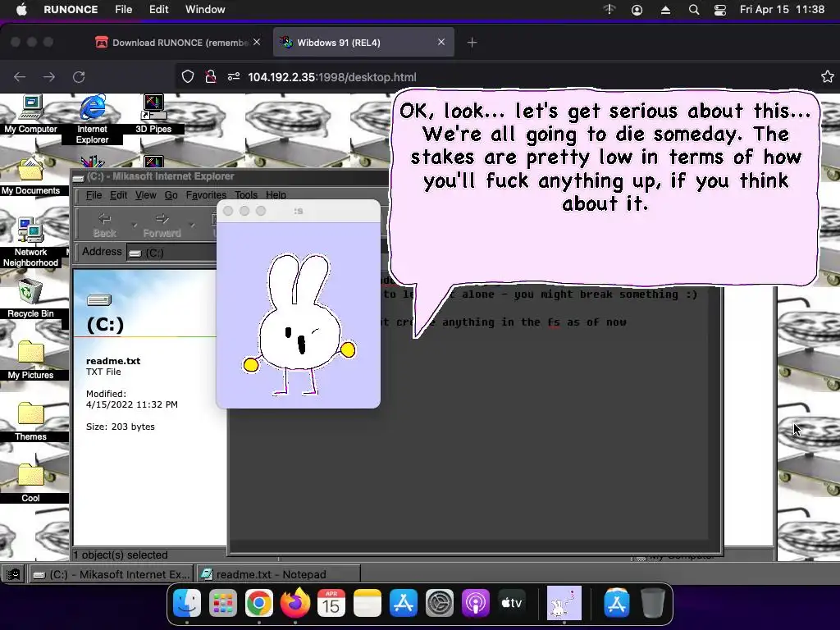The image size is (840, 630).
Task: Open the Edit menu in Mikasoft Explorer
Action: tap(118, 195)
